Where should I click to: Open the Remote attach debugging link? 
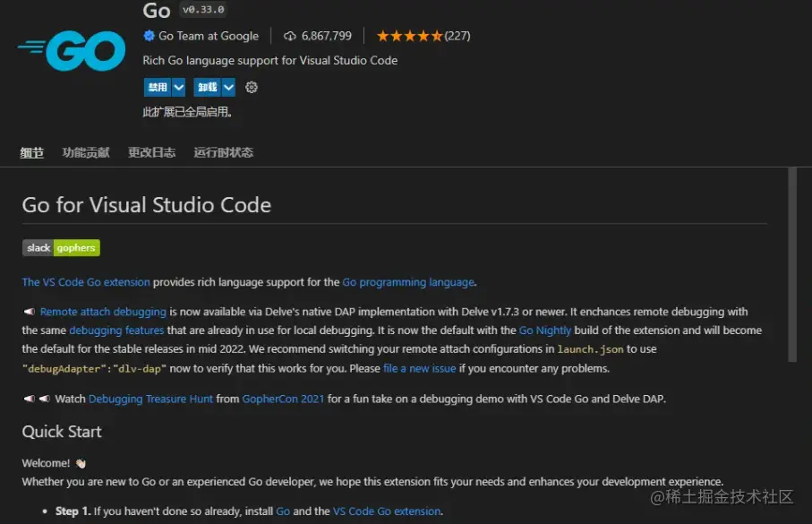pyautogui.click(x=103, y=312)
